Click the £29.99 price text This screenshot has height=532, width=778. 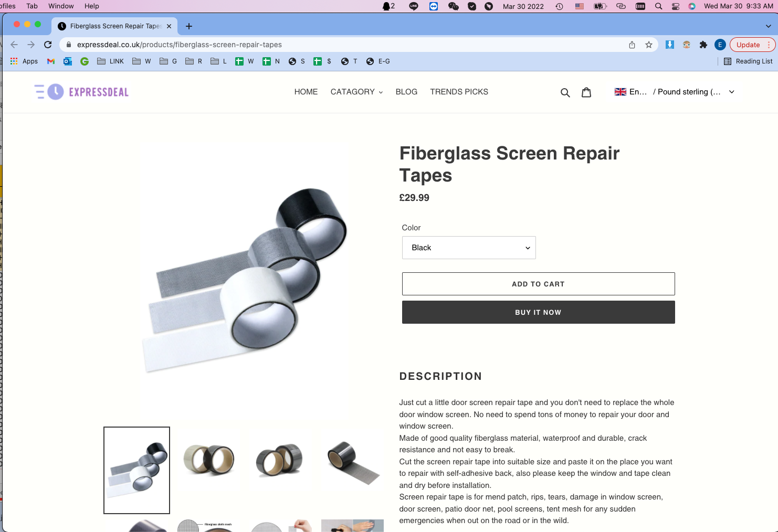[x=414, y=198]
